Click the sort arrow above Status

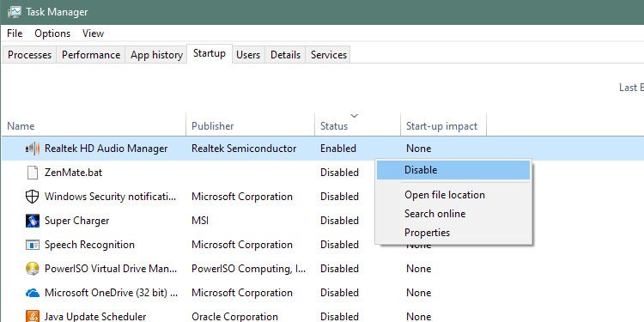tap(354, 116)
